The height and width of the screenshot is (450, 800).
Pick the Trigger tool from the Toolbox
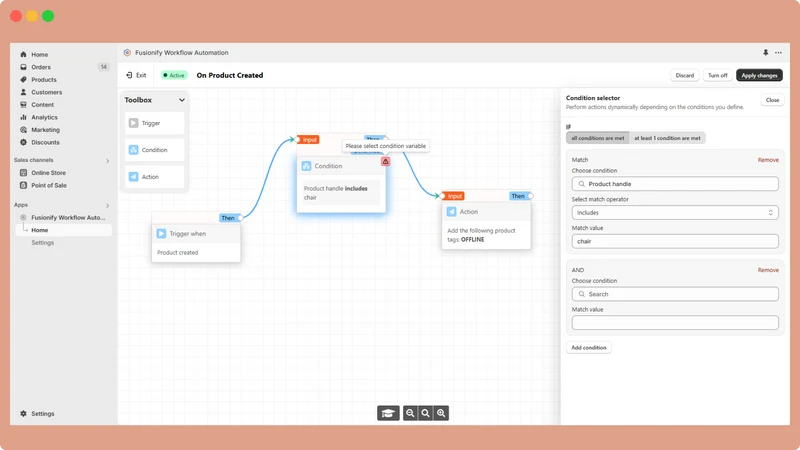pyautogui.click(x=154, y=123)
